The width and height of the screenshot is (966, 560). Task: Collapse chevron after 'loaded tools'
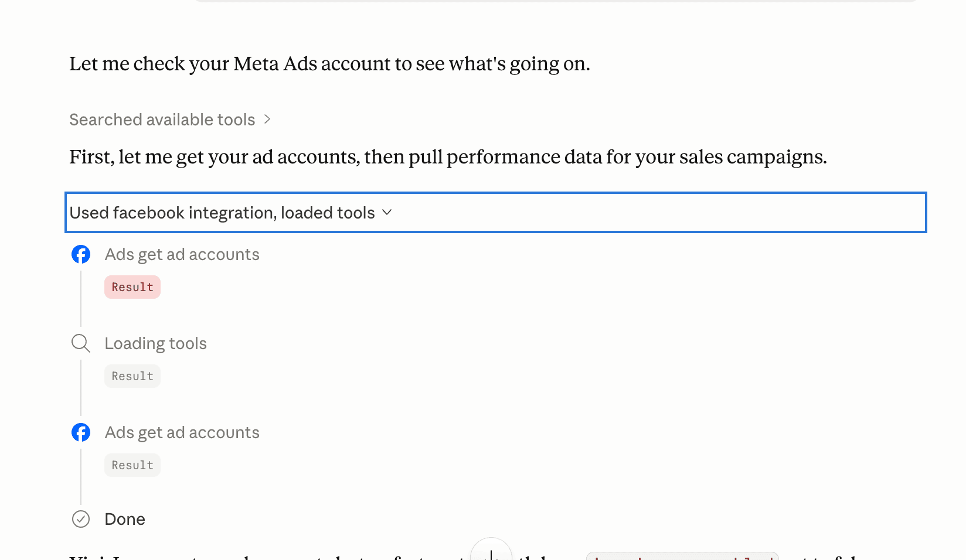point(387,212)
